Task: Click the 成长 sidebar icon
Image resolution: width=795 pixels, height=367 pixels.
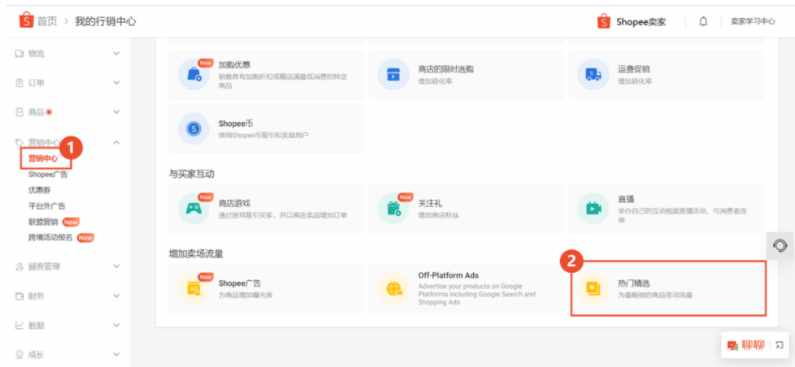Action: click(20, 354)
